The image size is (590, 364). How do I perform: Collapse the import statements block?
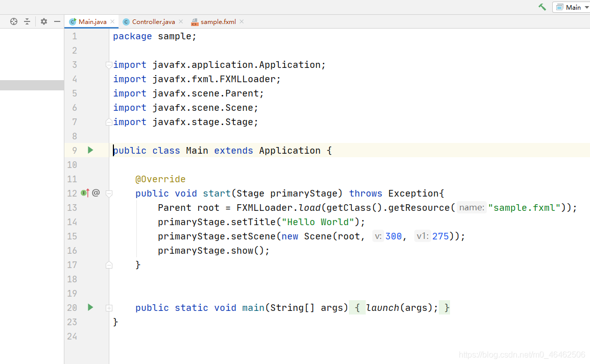[109, 65]
